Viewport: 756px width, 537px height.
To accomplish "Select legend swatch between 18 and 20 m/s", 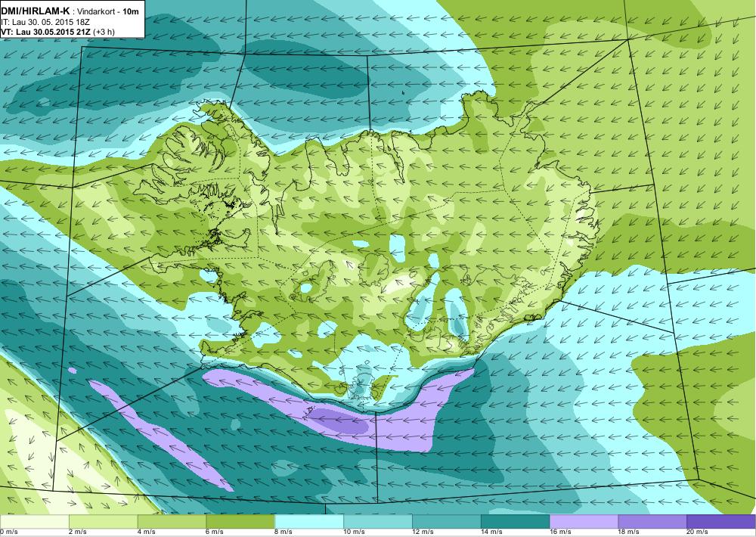I will 653,521.
